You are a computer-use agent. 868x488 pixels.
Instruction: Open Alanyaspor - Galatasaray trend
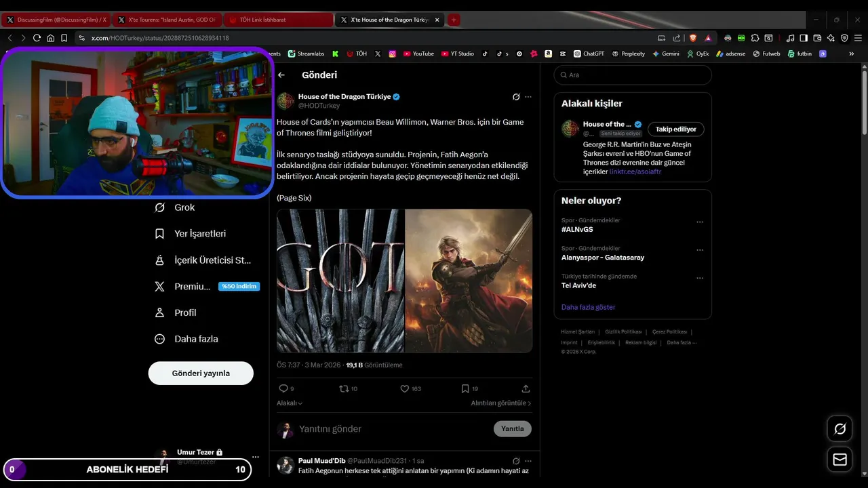(603, 258)
